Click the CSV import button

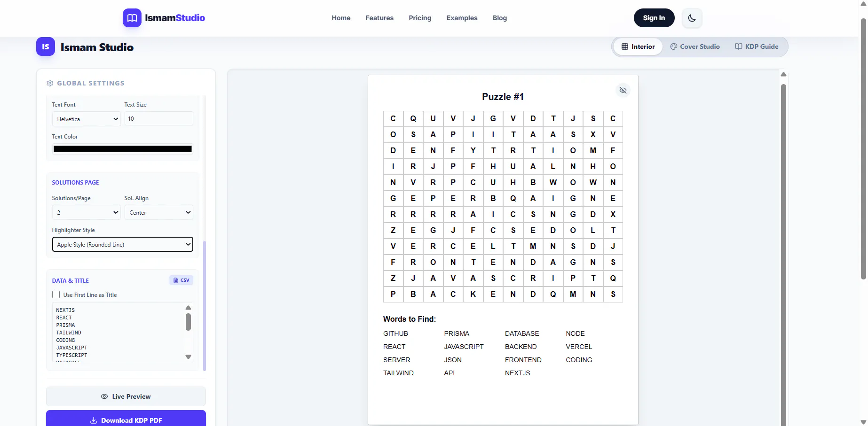[181, 280]
